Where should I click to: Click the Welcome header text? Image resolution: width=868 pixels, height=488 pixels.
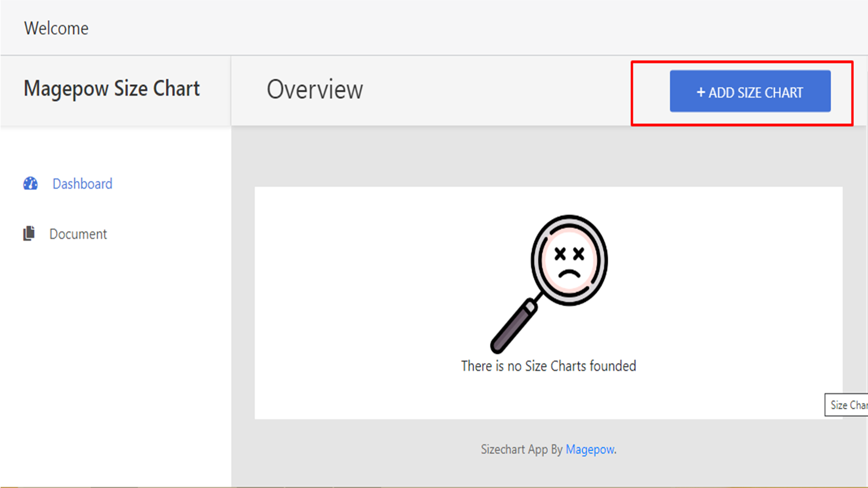56,28
